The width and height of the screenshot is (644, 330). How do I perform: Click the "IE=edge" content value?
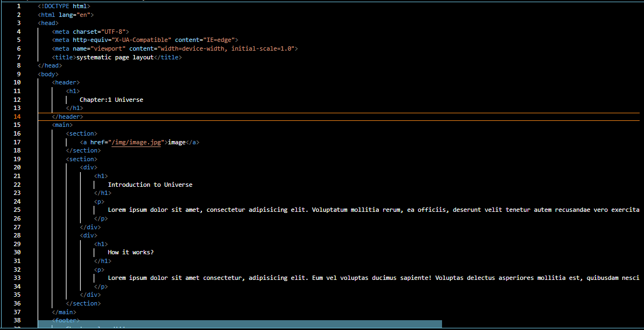coord(218,40)
